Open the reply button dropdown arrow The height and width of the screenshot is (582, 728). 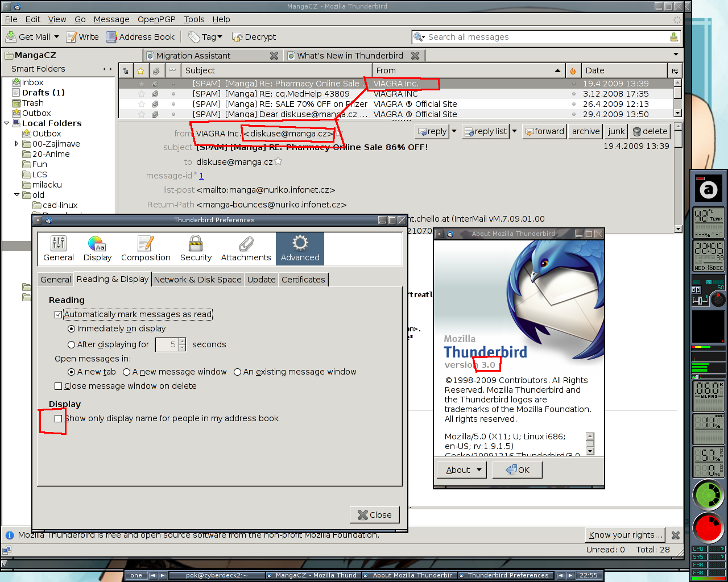pyautogui.click(x=454, y=131)
